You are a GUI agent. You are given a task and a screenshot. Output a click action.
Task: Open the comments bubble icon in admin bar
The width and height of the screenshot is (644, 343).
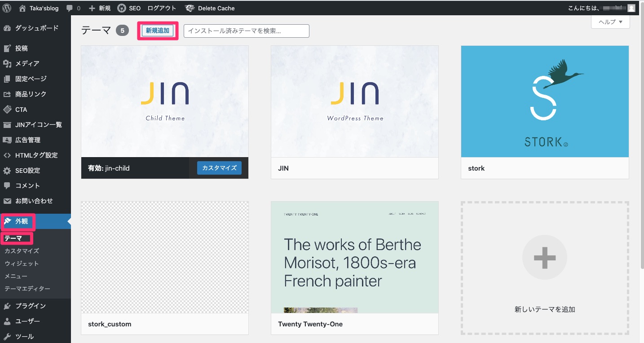(x=70, y=8)
